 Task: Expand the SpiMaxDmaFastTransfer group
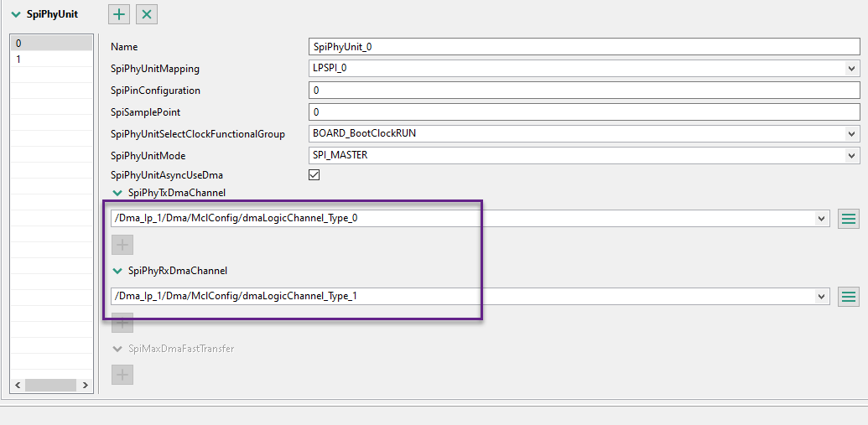tap(117, 349)
